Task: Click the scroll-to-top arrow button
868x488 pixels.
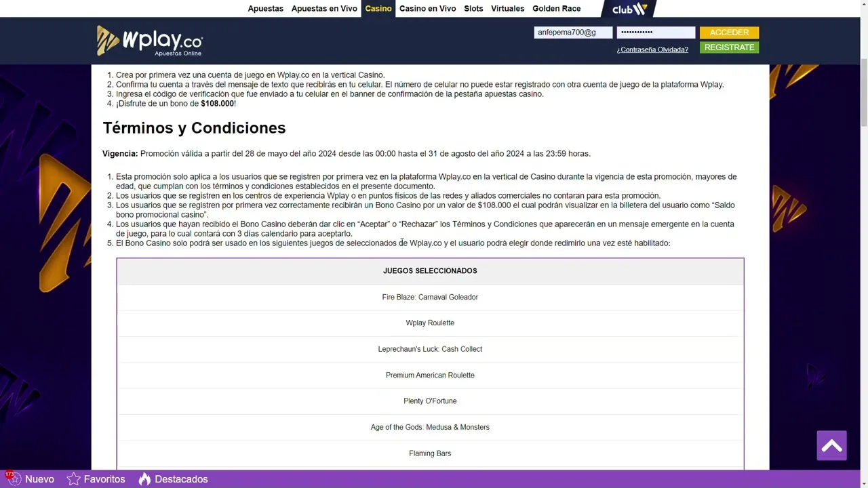Action: pyautogui.click(x=831, y=446)
